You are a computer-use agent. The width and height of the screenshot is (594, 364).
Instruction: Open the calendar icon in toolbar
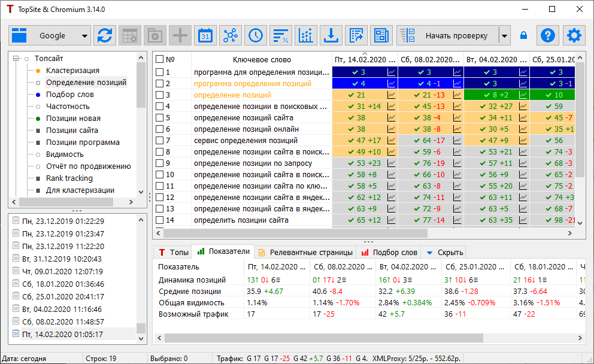pos(205,36)
